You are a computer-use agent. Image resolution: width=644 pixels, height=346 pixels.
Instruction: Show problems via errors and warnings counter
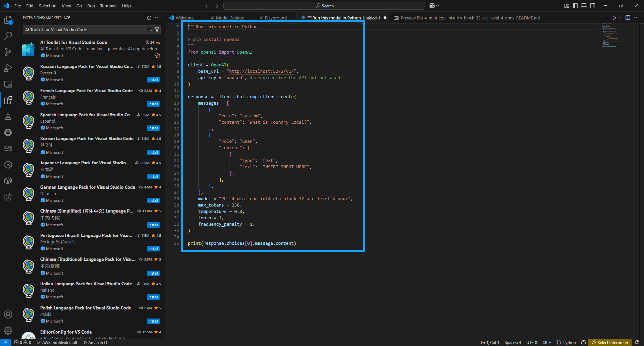tap(23, 342)
